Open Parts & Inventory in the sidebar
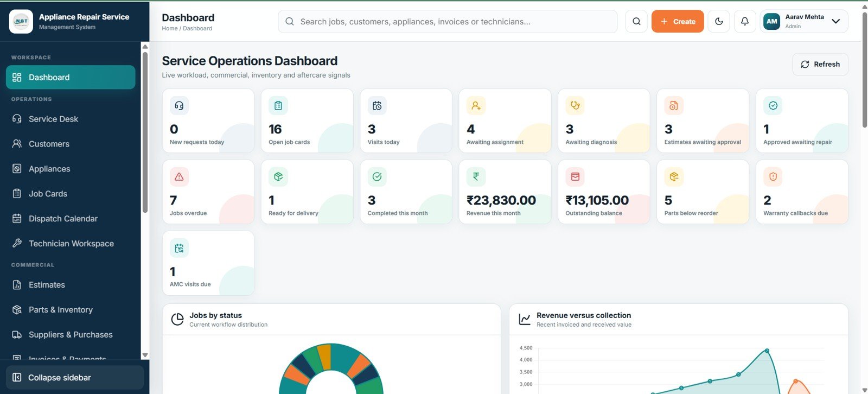 click(71, 310)
